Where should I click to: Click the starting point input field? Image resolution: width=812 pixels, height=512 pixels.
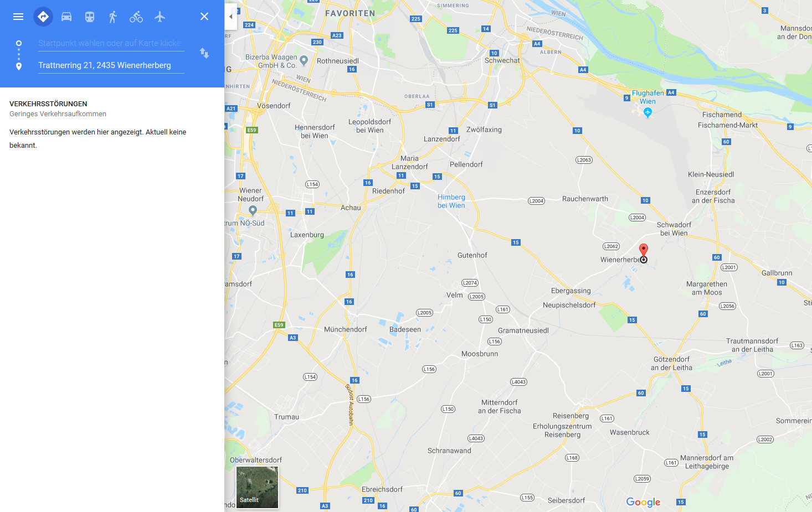click(111, 43)
